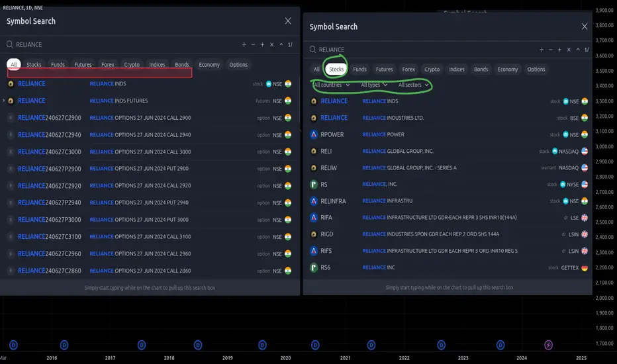
Task: Choose RIGD GDR on LSIN result
Action: [x=448, y=234]
